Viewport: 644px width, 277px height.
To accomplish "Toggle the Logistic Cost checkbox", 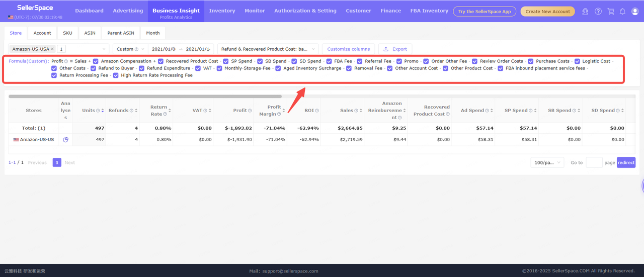I will (577, 61).
